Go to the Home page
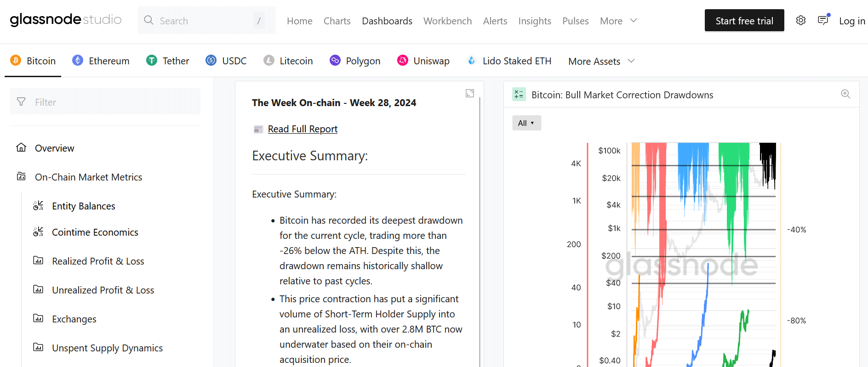This screenshot has width=868, height=367. point(299,21)
